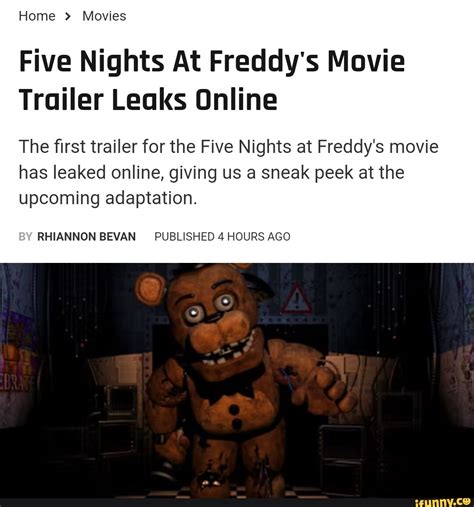The image size is (474, 507).
Task: Open author Rhiannon Bevan's profile
Action: [x=86, y=237]
